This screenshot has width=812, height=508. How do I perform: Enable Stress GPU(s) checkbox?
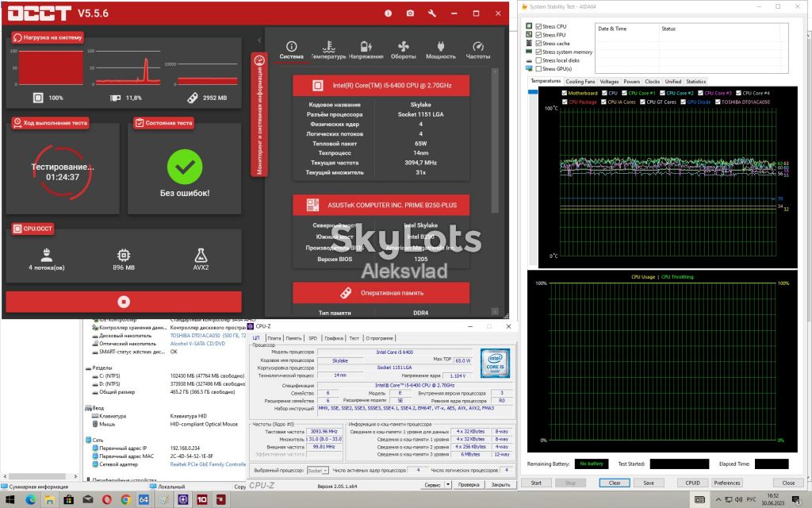538,68
